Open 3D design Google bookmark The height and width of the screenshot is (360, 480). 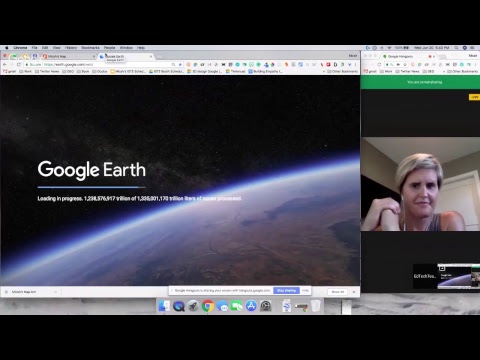click(x=205, y=71)
